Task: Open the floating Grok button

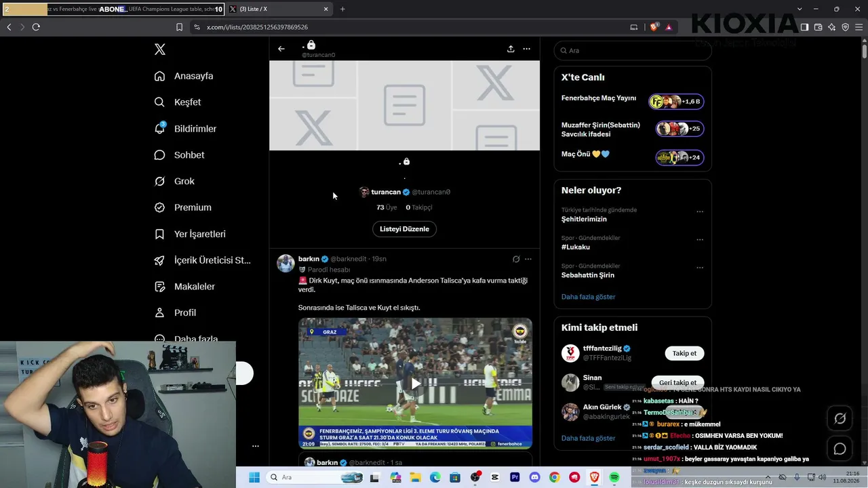Action: pos(840,419)
